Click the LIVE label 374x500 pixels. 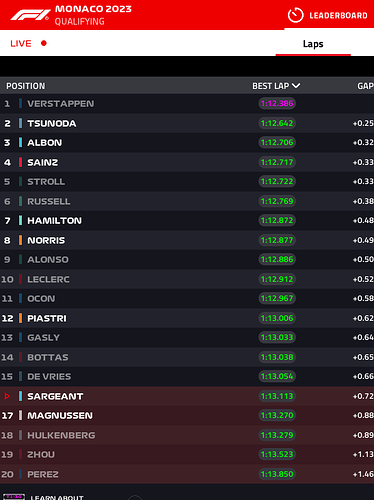(21, 43)
